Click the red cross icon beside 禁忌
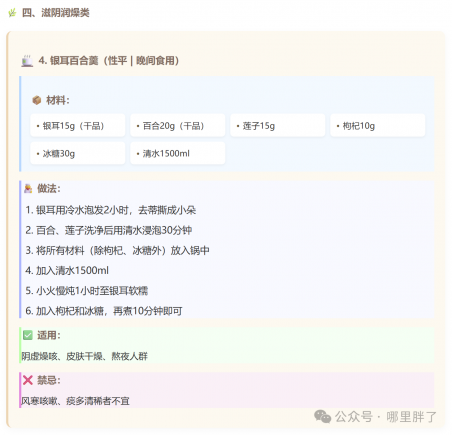452x435 pixels. point(28,380)
